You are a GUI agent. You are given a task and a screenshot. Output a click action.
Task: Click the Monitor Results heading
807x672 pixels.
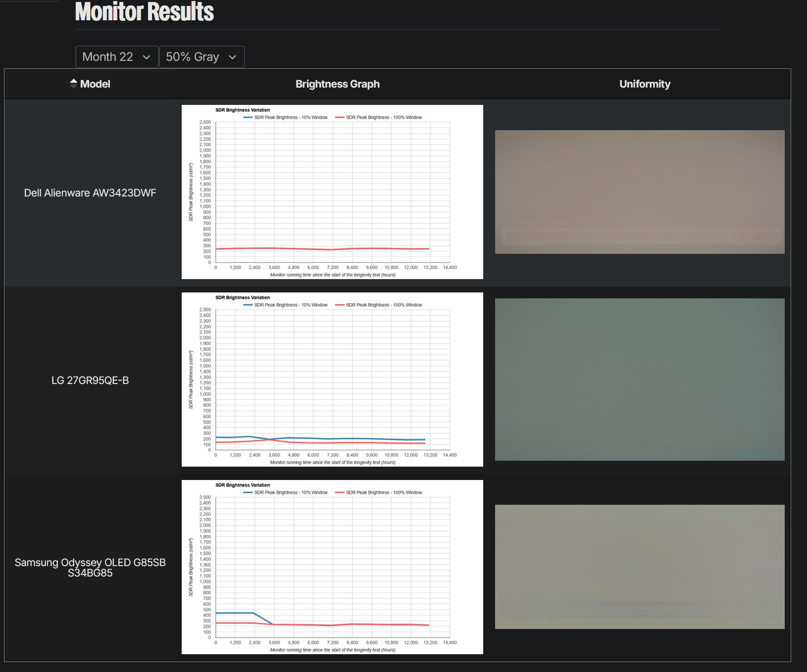[145, 12]
